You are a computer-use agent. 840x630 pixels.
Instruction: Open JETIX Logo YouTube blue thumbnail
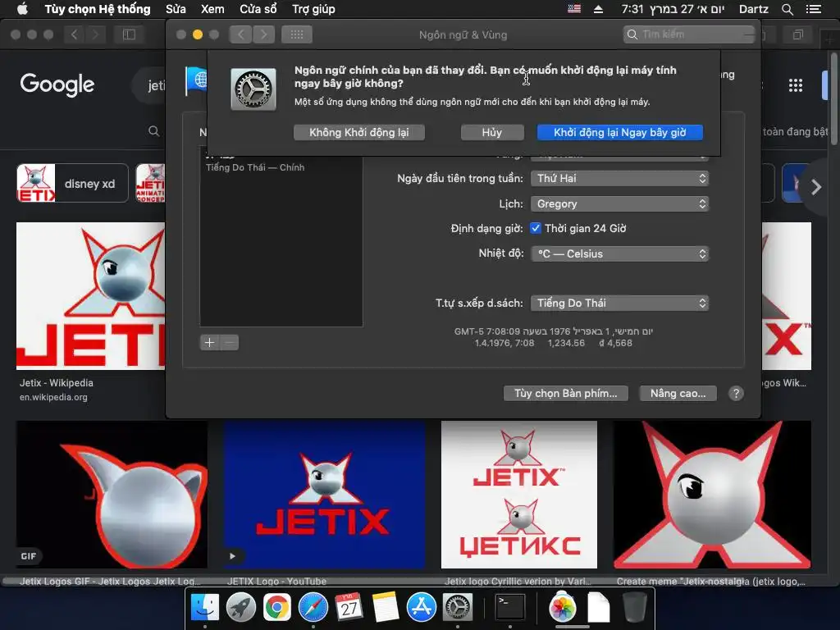[x=324, y=495]
